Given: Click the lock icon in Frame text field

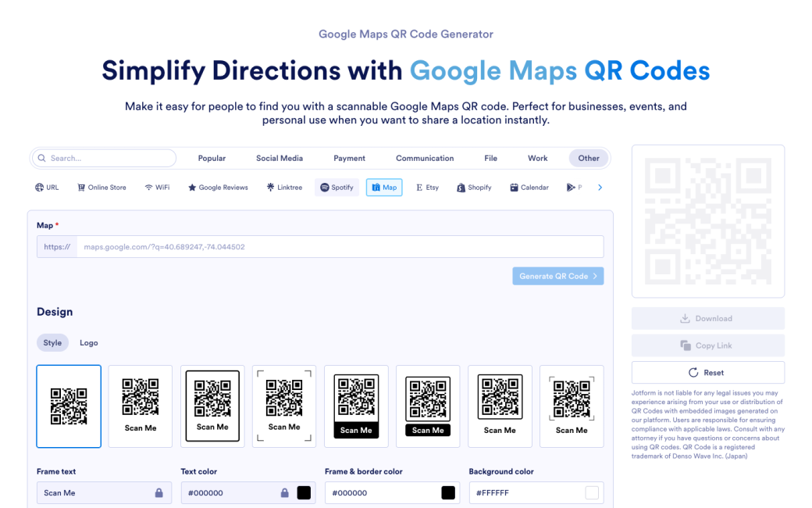Looking at the screenshot, I should 159,493.
